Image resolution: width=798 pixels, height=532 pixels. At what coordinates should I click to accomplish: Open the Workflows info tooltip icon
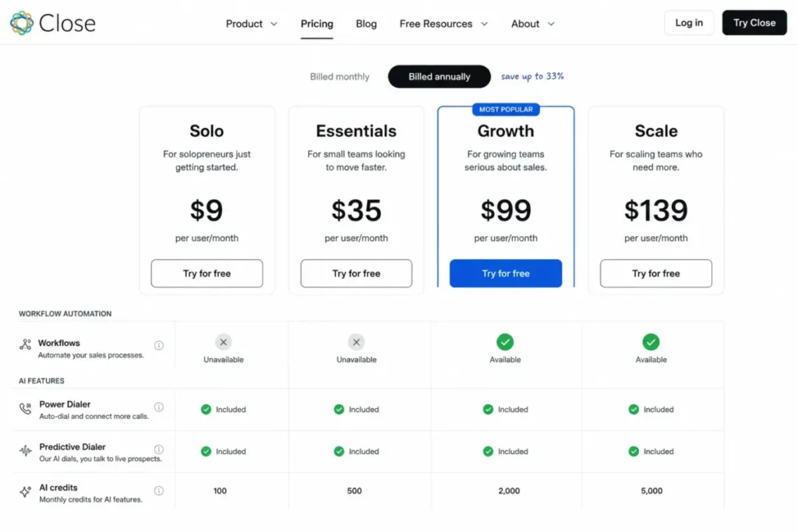tap(159, 345)
